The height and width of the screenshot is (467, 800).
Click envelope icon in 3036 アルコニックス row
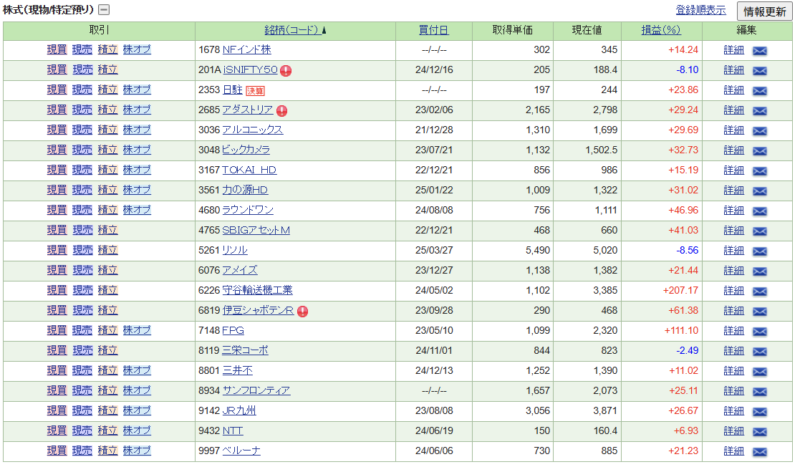760,131
